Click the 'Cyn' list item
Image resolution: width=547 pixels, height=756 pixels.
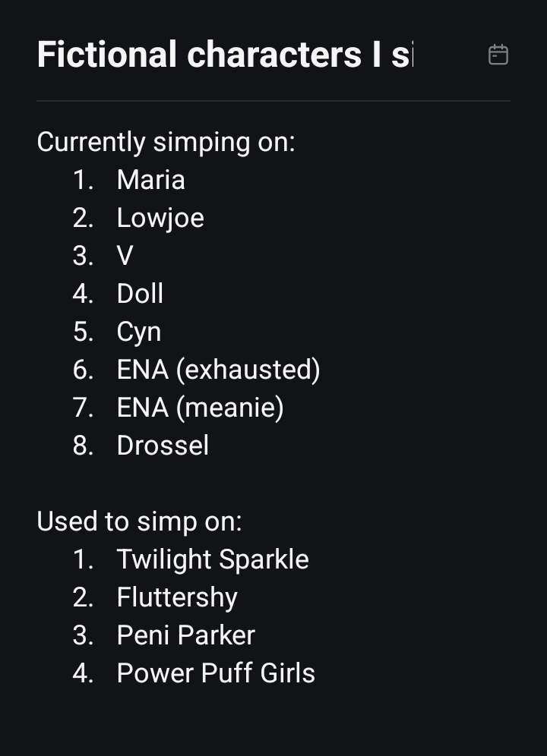pos(138,332)
